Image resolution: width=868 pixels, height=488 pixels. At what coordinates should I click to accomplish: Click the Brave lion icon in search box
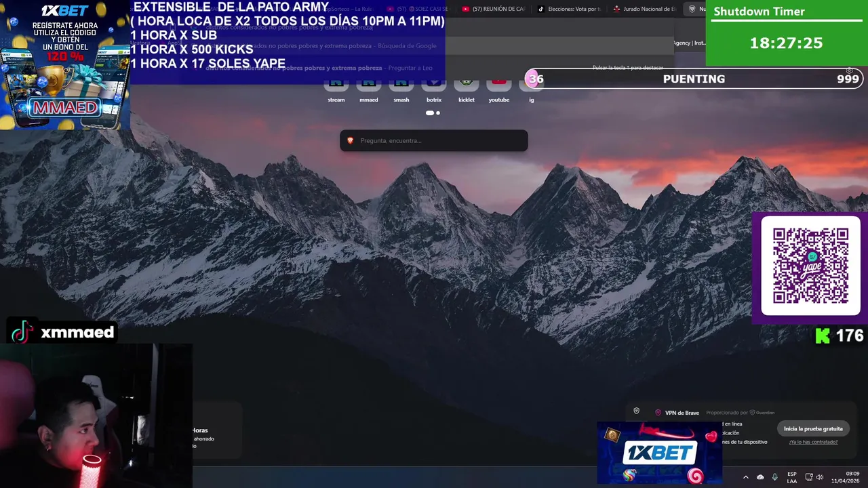(x=351, y=140)
